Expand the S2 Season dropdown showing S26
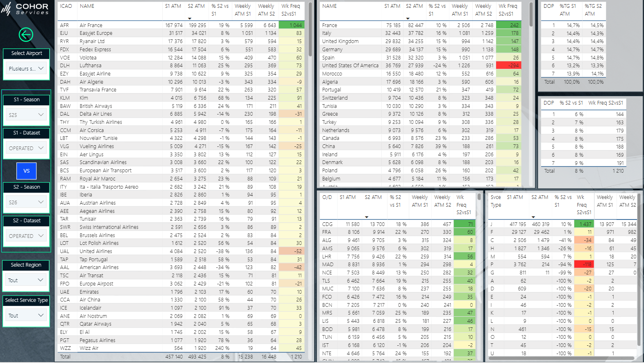The image size is (644, 363). tap(26, 202)
